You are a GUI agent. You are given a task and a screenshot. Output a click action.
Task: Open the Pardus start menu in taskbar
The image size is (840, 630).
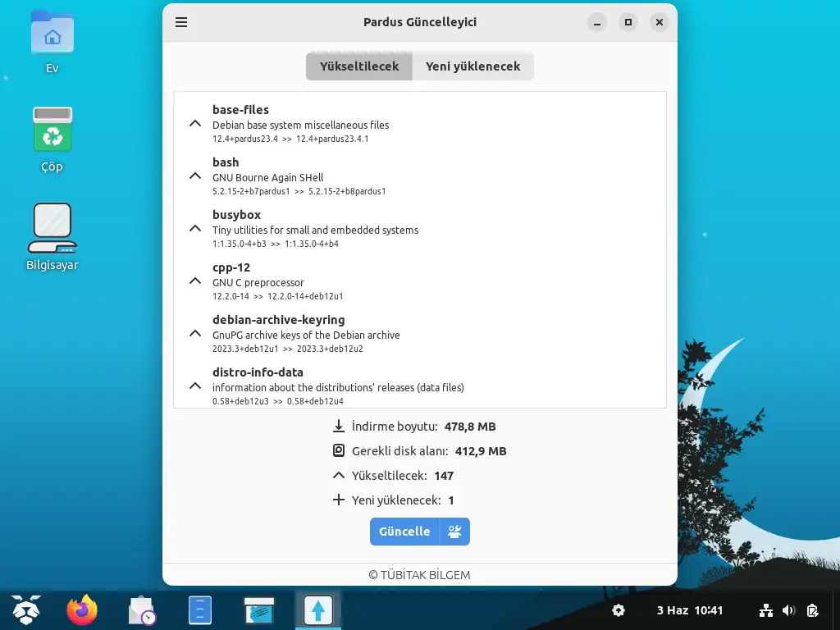[x=25, y=609]
